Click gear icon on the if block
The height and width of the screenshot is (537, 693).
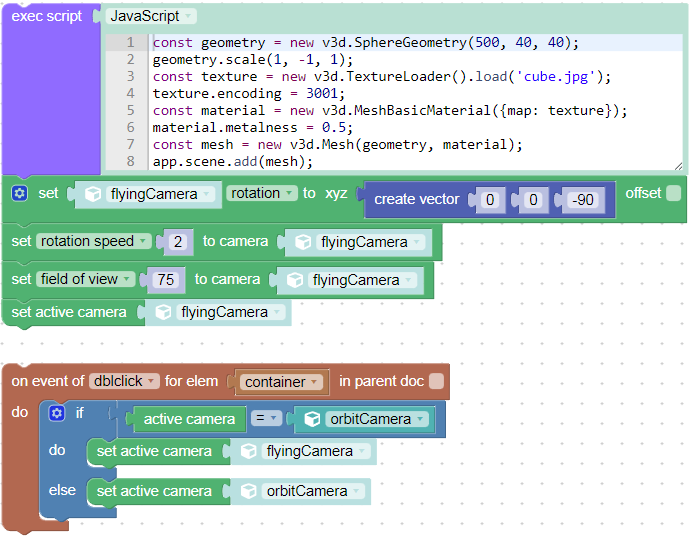pos(57,413)
